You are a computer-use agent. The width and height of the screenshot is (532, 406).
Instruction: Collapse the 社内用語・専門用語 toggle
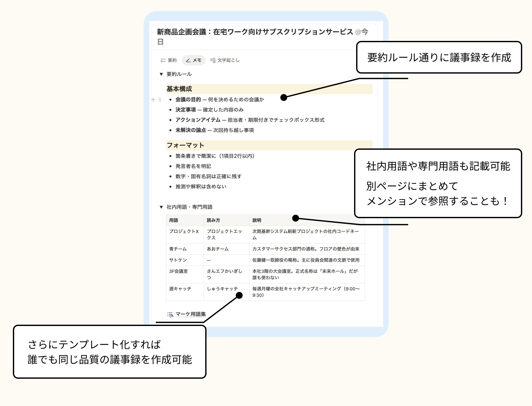pos(161,207)
